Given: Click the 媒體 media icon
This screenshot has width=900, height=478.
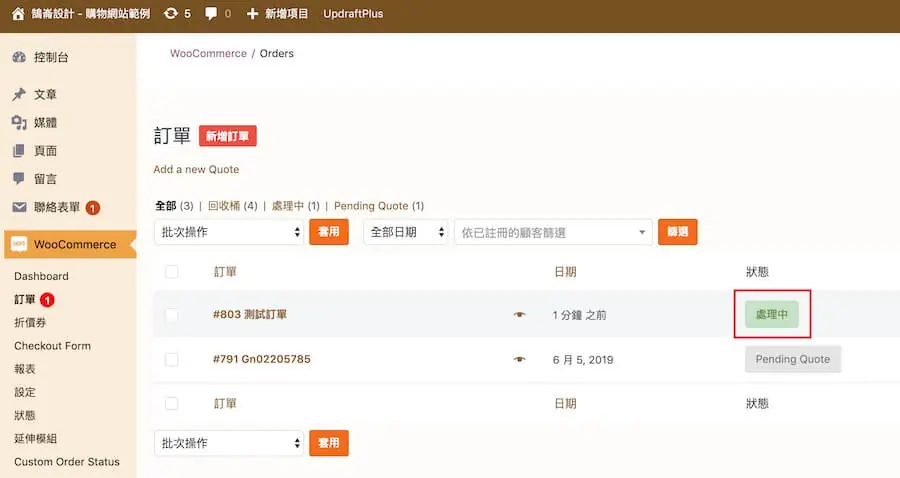Looking at the screenshot, I should click(19, 122).
